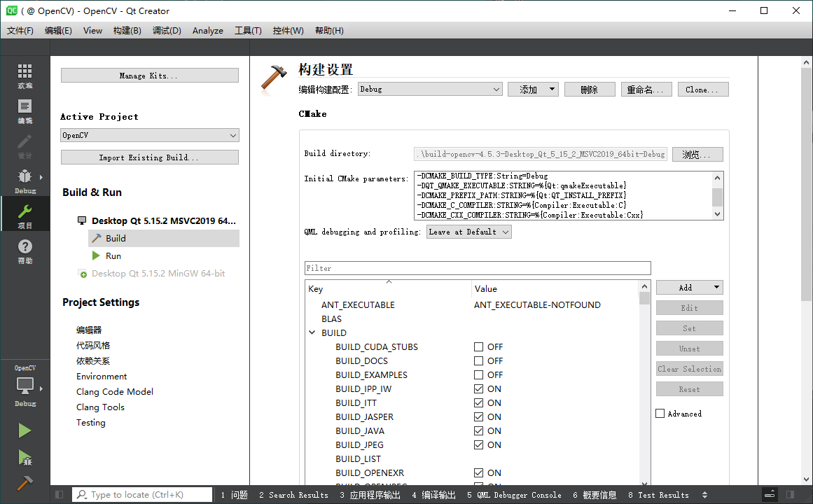Click variable table scrollbar up arrow
The width and height of the screenshot is (813, 504).
[644, 286]
